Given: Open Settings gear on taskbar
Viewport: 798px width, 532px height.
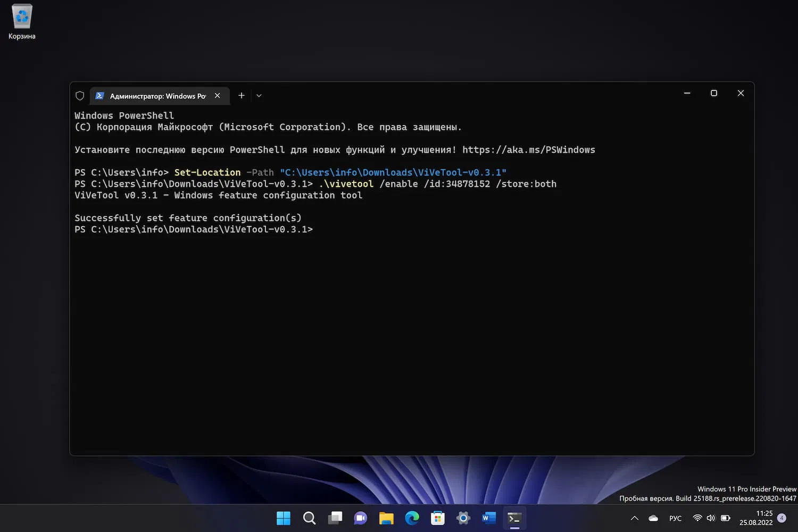Looking at the screenshot, I should (463, 518).
